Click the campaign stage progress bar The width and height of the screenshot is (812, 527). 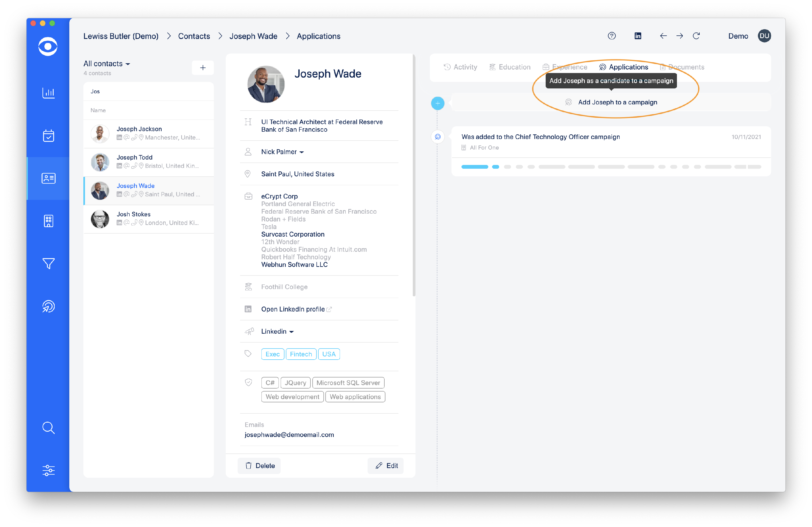click(x=611, y=167)
